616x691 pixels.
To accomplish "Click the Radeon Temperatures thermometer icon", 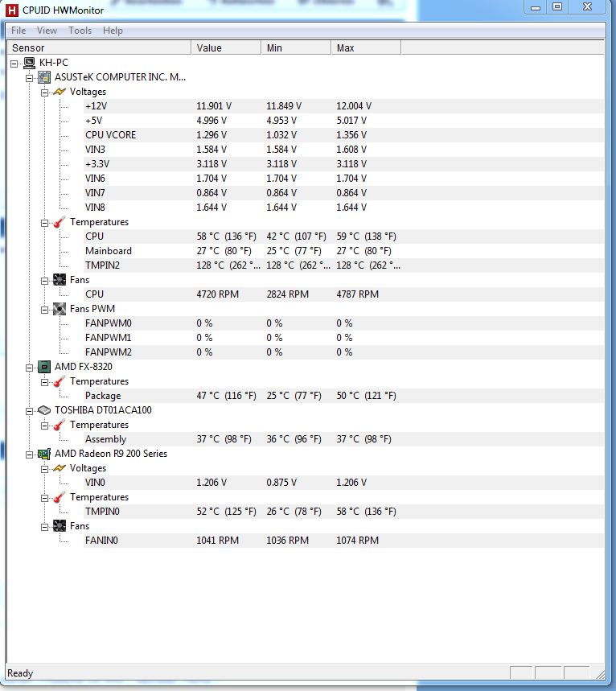I will (60, 497).
